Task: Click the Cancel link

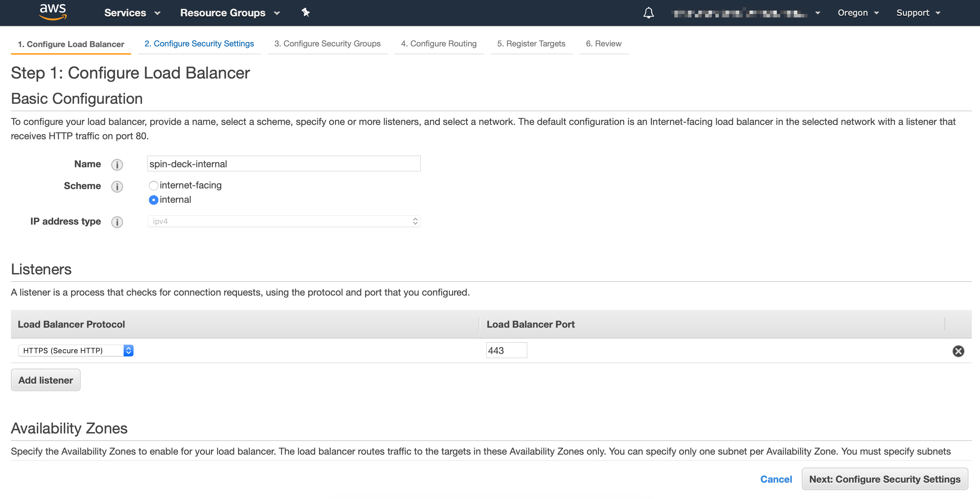Action: (776, 479)
